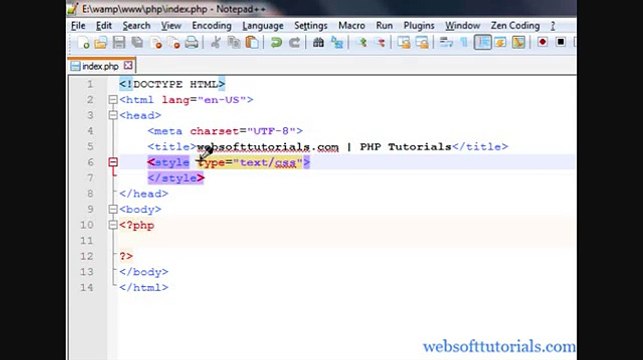Click the closing </style> tag

click(x=176, y=178)
